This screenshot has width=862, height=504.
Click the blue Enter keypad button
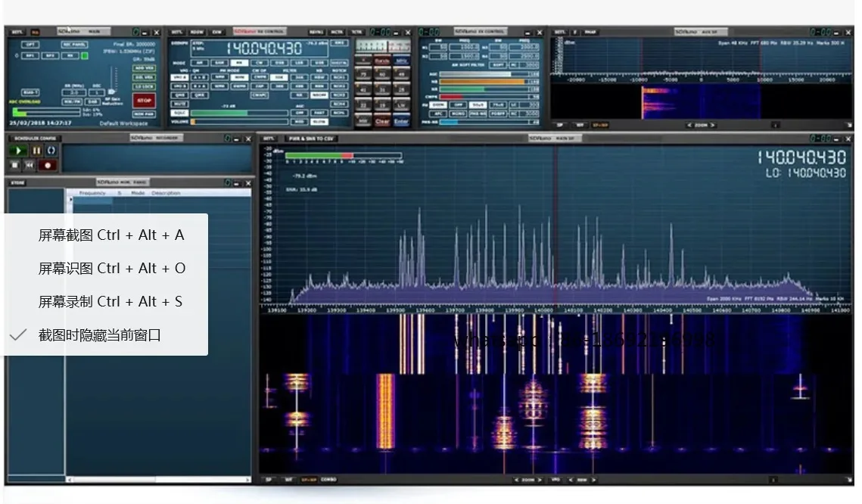point(401,121)
